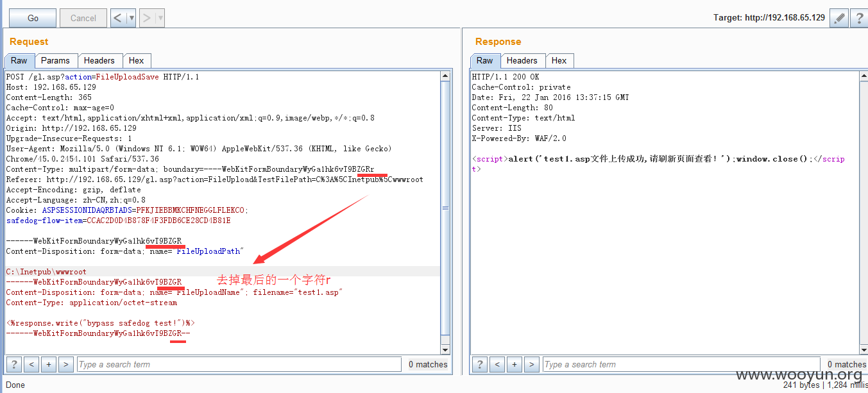Open response search help icon
The height and width of the screenshot is (393, 868).
click(479, 364)
